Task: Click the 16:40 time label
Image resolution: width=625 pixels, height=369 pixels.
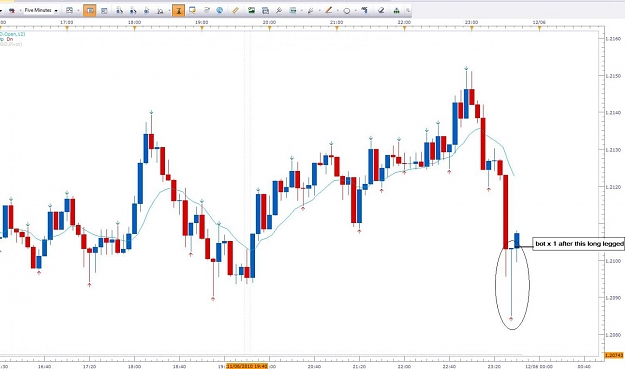Action: (x=44, y=366)
